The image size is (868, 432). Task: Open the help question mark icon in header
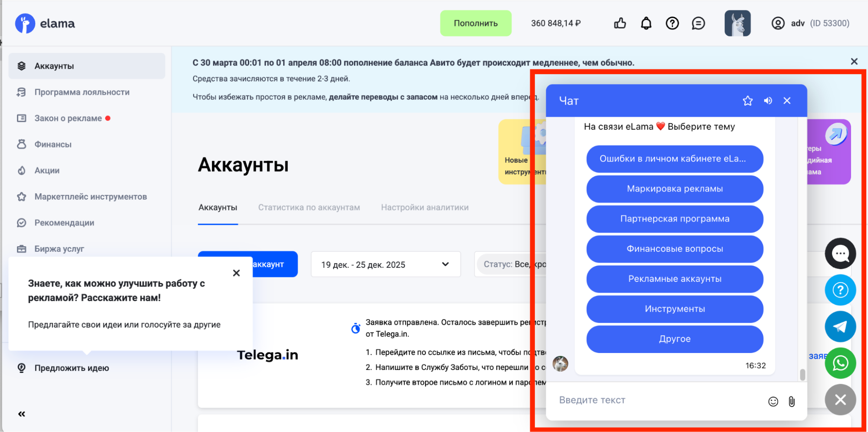coord(672,23)
